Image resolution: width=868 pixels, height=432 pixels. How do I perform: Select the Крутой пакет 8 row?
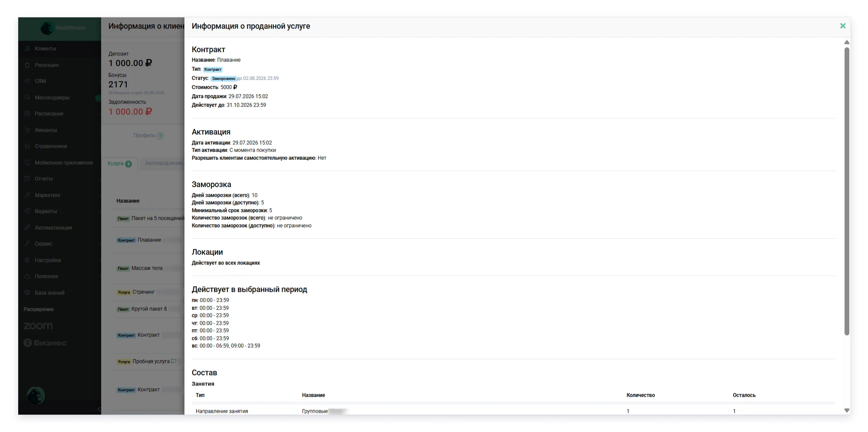pos(150,309)
